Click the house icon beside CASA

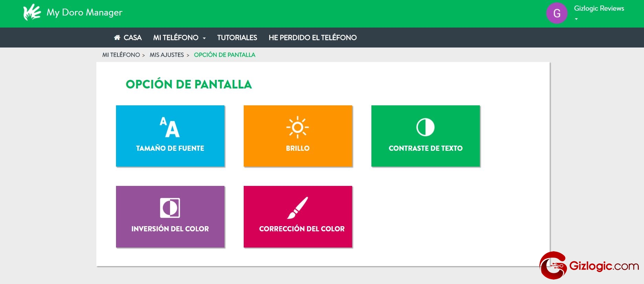117,38
